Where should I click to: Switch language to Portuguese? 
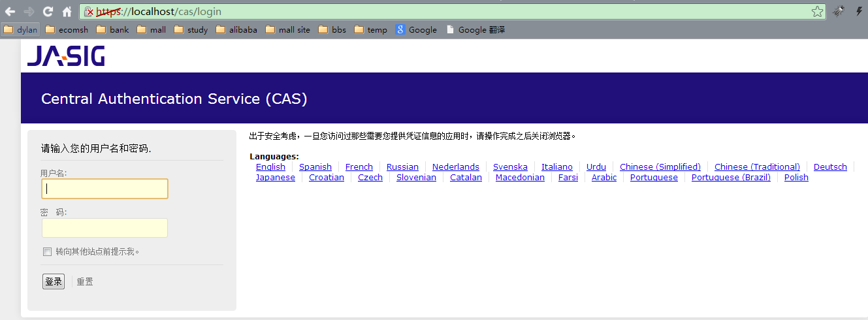click(654, 177)
